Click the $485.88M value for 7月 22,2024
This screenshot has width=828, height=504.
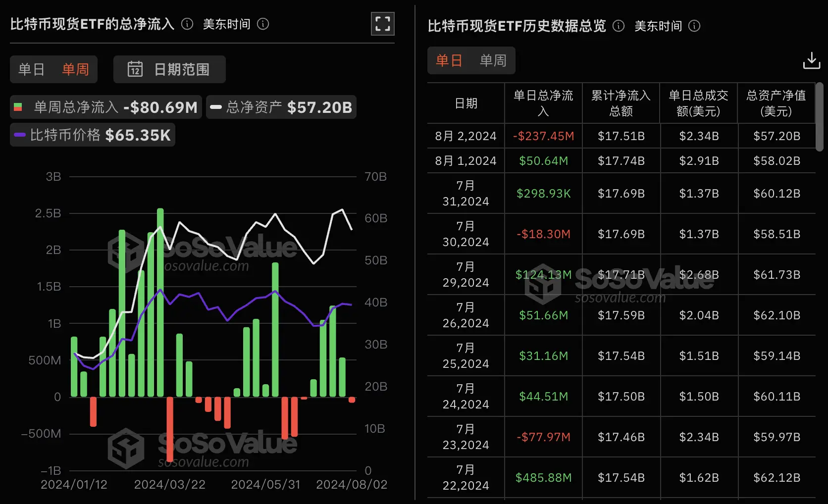tap(543, 477)
